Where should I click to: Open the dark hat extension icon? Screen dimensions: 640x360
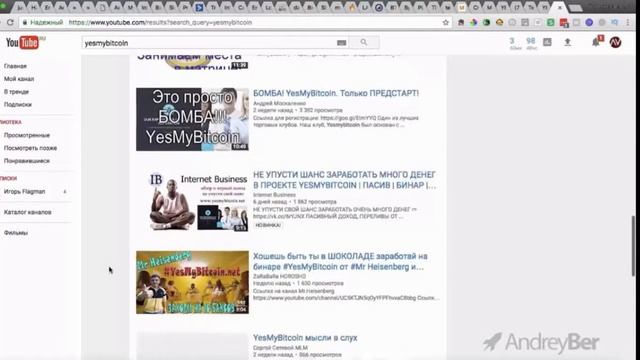[x=461, y=22]
